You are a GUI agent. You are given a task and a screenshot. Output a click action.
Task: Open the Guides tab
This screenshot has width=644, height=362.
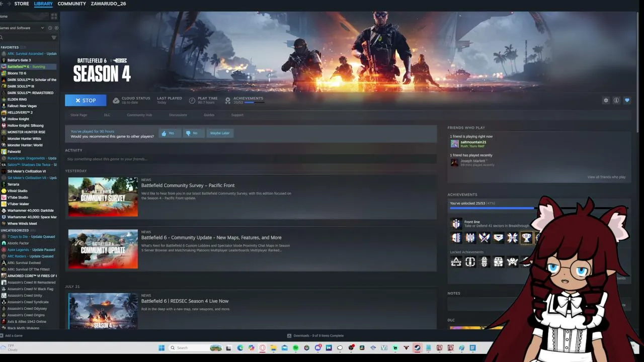(209, 115)
